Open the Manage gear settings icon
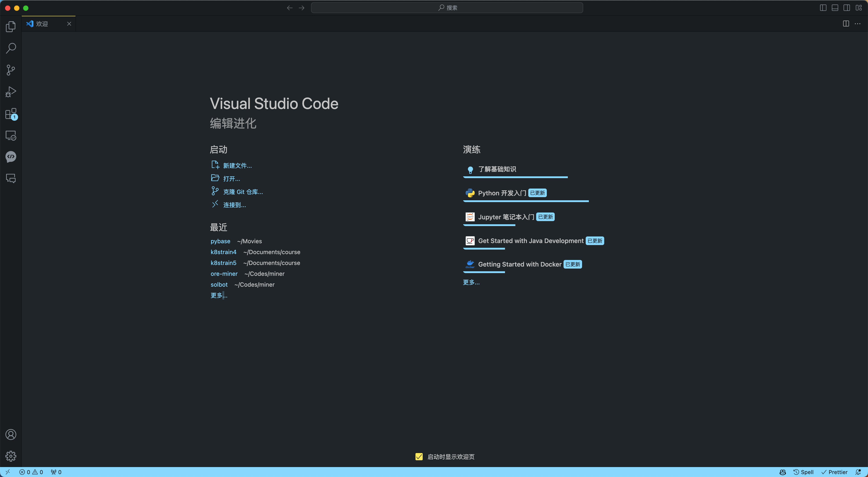Image resolution: width=868 pixels, height=477 pixels. click(11, 456)
